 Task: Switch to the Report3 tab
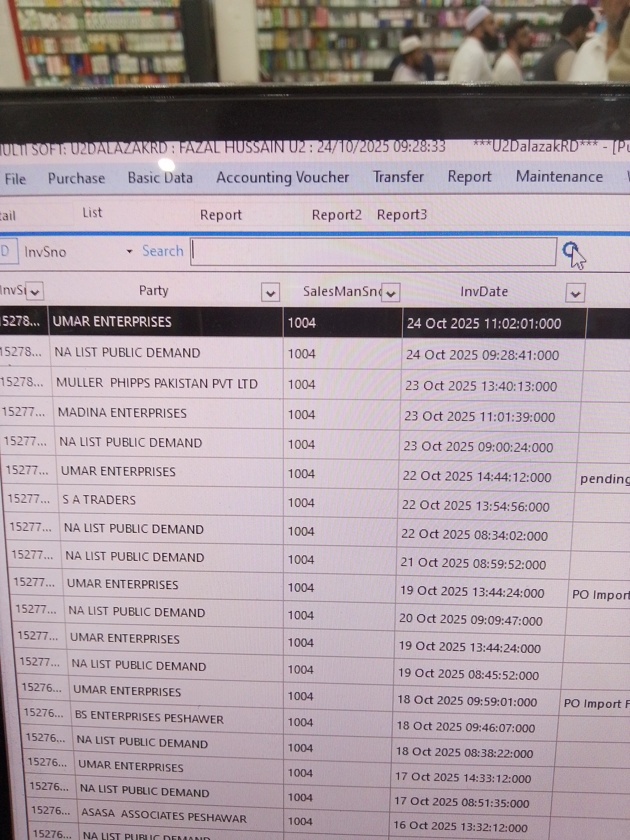pos(401,215)
